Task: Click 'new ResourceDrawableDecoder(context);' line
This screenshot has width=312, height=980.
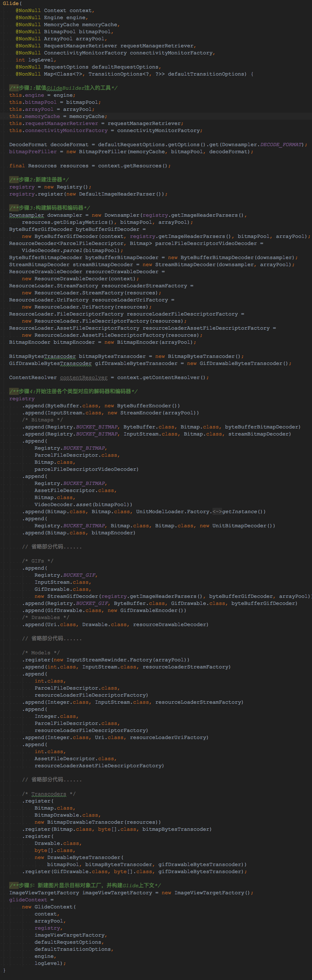Action: tap(80, 278)
